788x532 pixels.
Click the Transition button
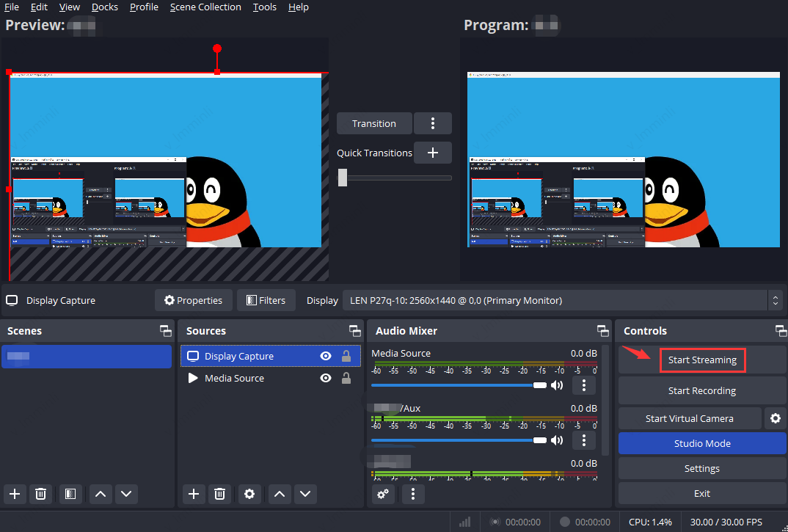pyautogui.click(x=374, y=123)
